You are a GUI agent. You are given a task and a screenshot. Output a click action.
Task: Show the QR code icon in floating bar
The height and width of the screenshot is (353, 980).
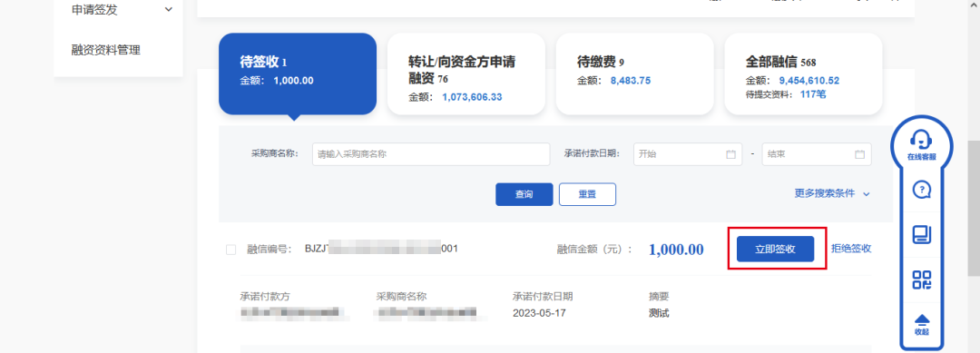(x=921, y=279)
